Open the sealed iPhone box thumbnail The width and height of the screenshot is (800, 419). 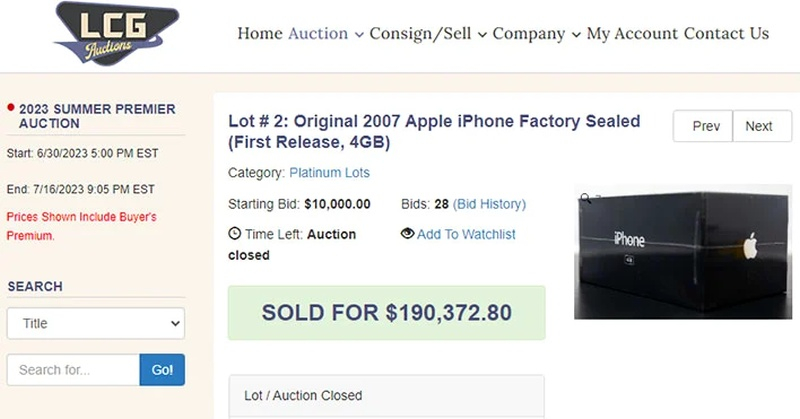click(x=683, y=253)
